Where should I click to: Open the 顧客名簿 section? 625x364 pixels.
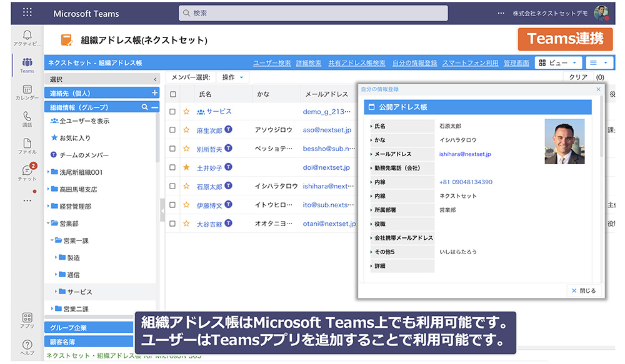pos(89,342)
